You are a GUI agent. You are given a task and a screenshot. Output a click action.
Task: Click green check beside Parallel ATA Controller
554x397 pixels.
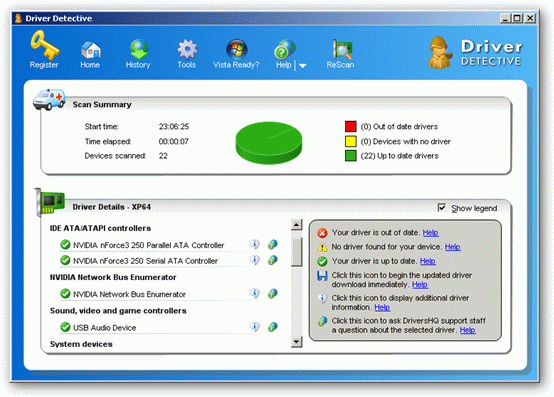(65, 244)
